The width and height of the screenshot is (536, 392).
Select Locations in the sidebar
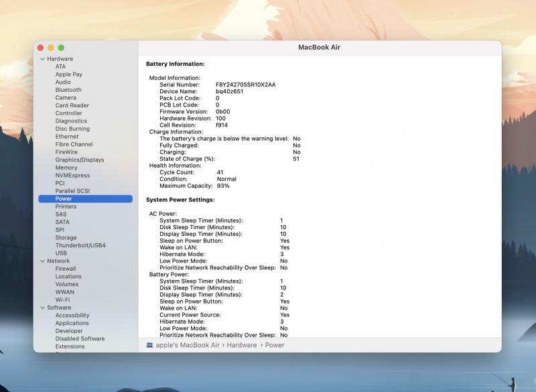click(x=68, y=277)
